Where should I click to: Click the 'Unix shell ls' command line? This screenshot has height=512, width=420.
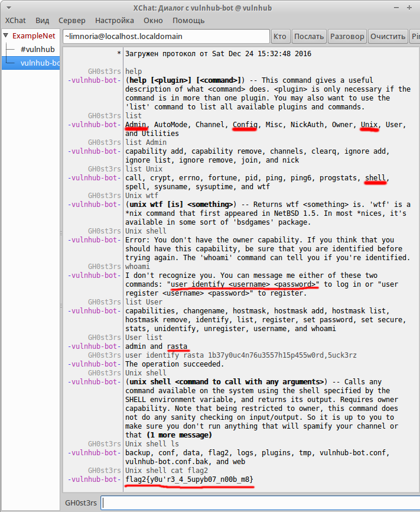(x=152, y=444)
